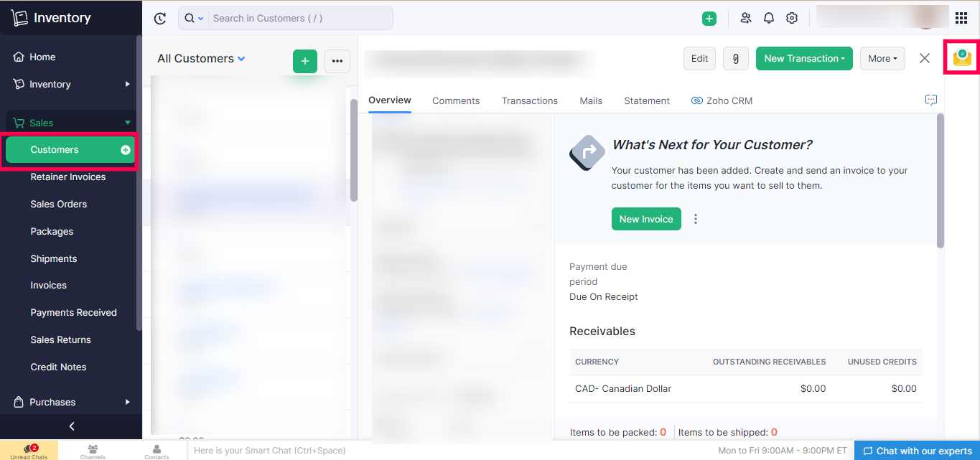Open the More dropdown
This screenshot has height=460, width=980.
click(x=882, y=59)
